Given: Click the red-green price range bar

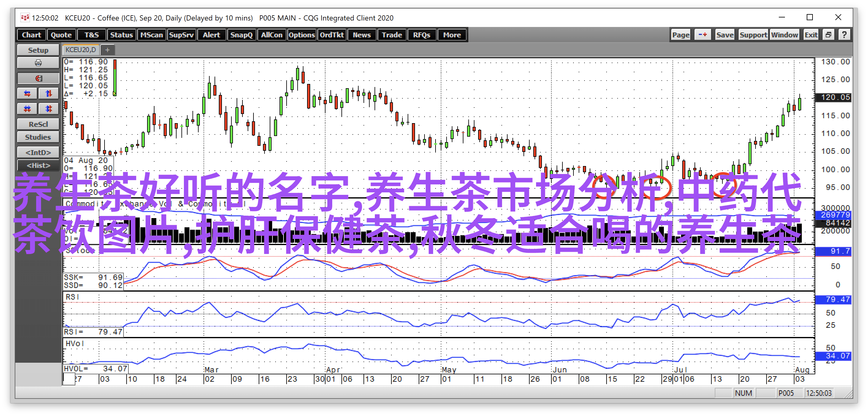Looking at the screenshot, I should coord(115,78).
